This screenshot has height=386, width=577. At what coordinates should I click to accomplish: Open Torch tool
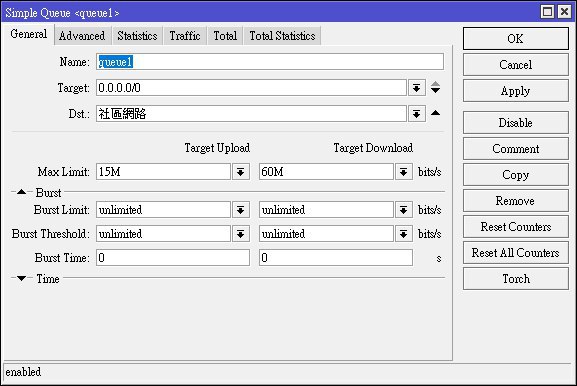(516, 279)
